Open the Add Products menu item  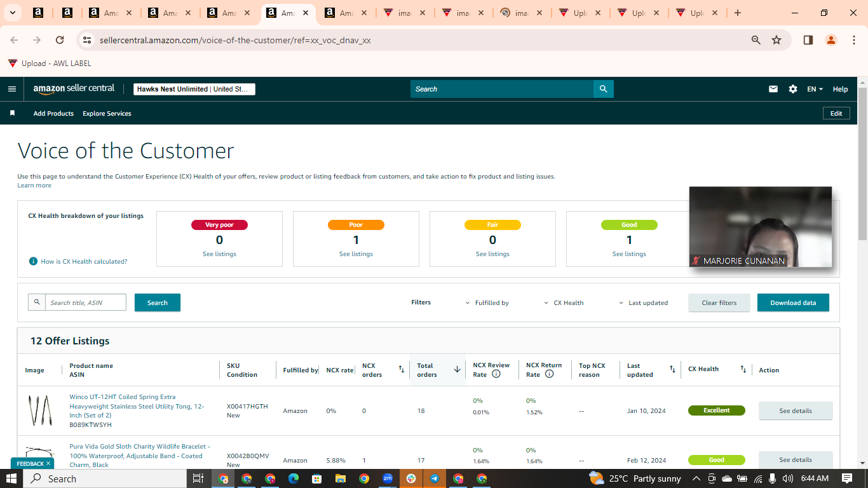tap(53, 113)
